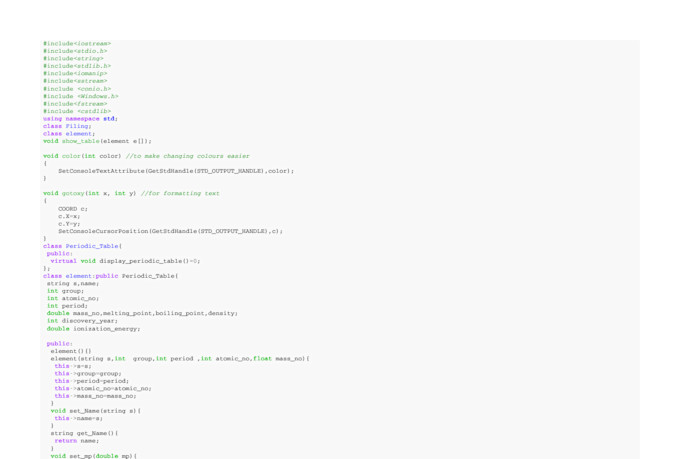
Task: Click the 'void set_Name(string s){' line
Action: pyautogui.click(x=95, y=411)
